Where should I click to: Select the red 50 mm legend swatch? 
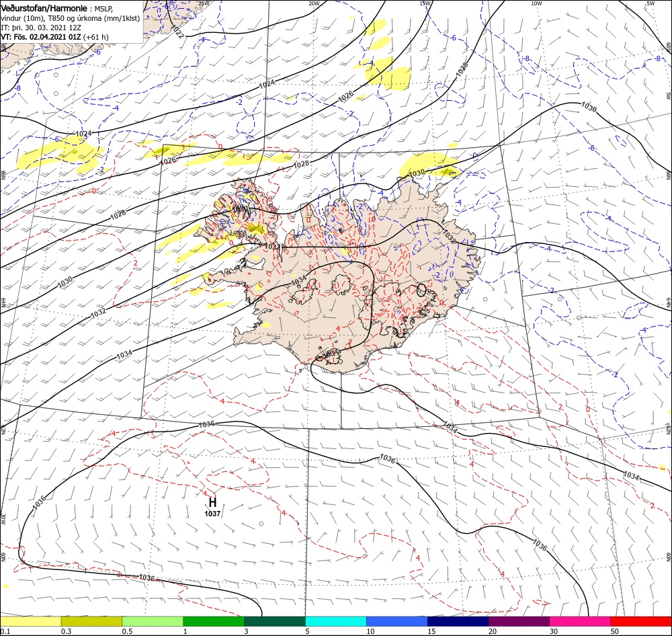click(641, 621)
